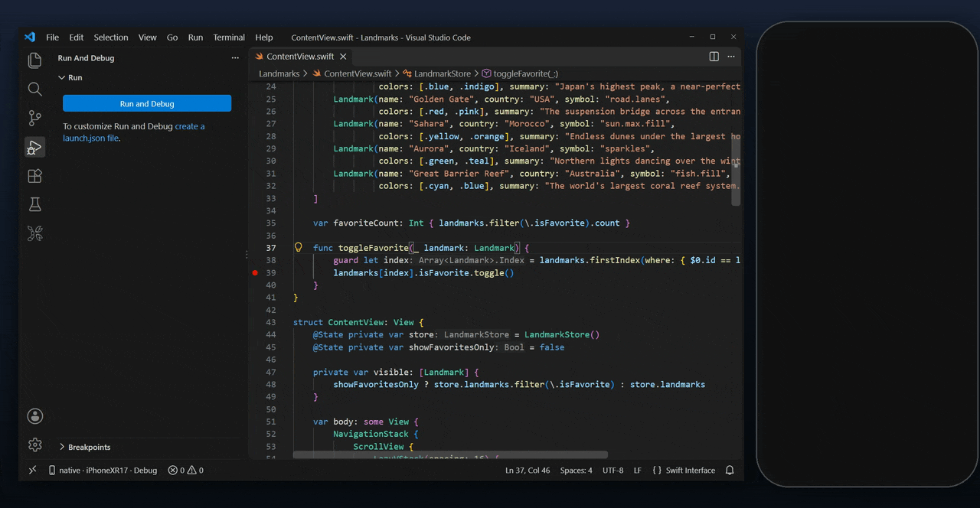This screenshot has width=980, height=508.
Task: Open notifications bell in status bar
Action: point(730,471)
